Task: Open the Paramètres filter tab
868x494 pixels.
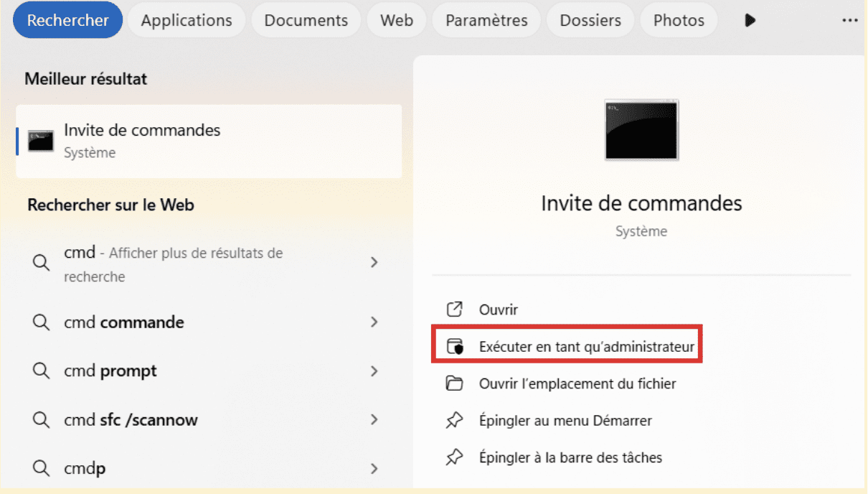Action: 486,20
